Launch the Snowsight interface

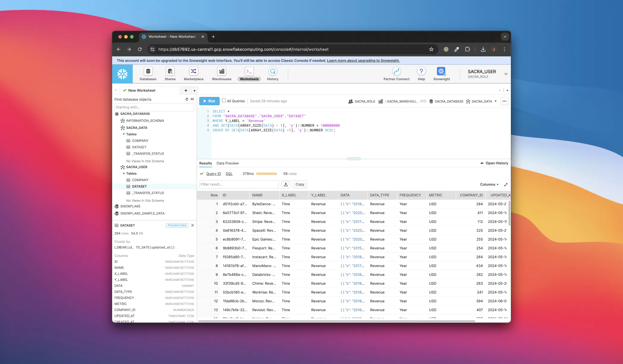[x=441, y=74]
